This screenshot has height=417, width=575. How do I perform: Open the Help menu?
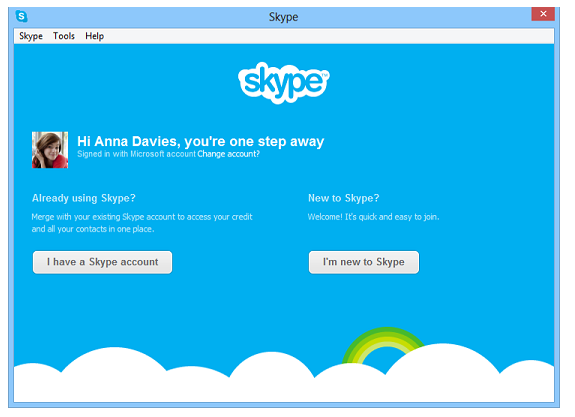(95, 36)
